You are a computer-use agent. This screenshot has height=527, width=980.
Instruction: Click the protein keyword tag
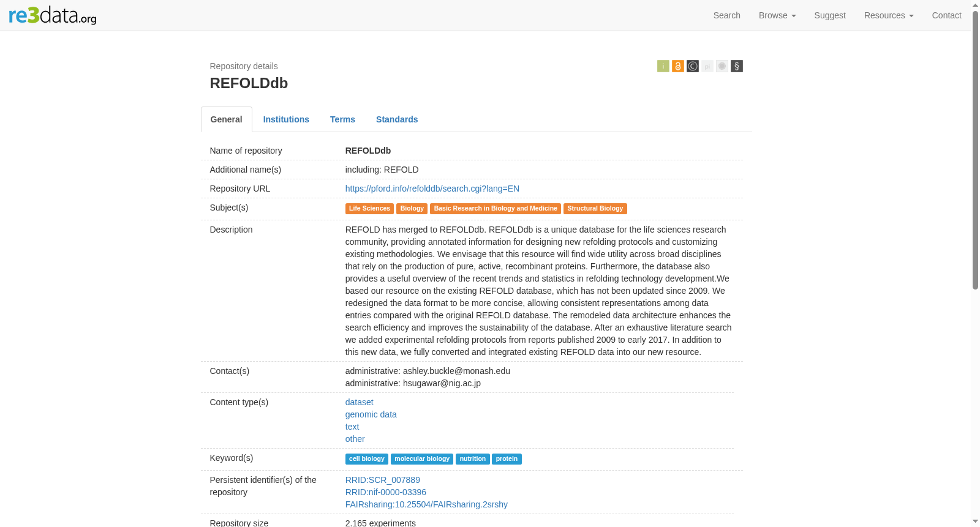pos(507,459)
